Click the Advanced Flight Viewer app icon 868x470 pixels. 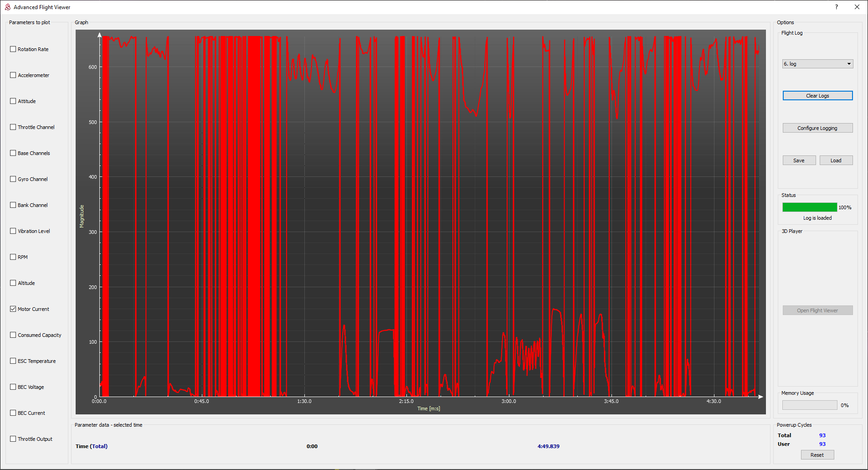coord(7,7)
